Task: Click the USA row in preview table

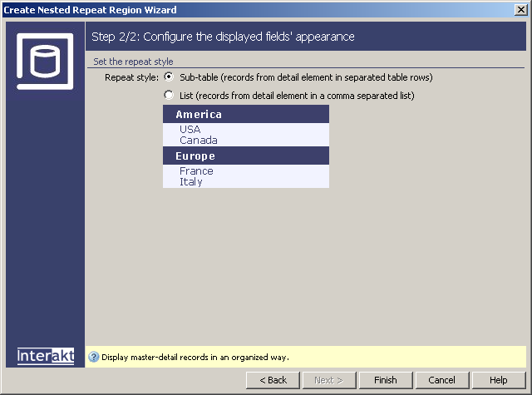Action: click(190, 130)
